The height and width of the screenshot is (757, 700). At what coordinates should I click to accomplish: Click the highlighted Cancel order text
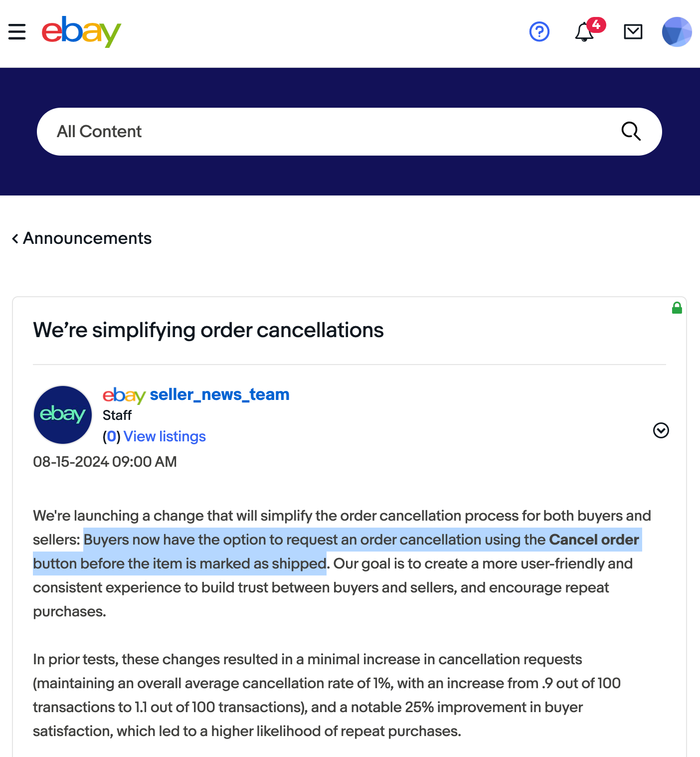click(593, 540)
